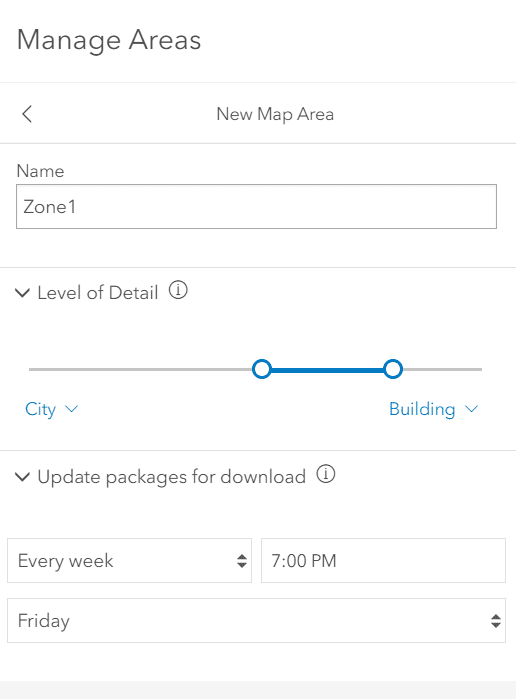Viewport: 516px width, 699px height.
Task: Open the Building maximum detail dropdown
Action: coord(433,409)
